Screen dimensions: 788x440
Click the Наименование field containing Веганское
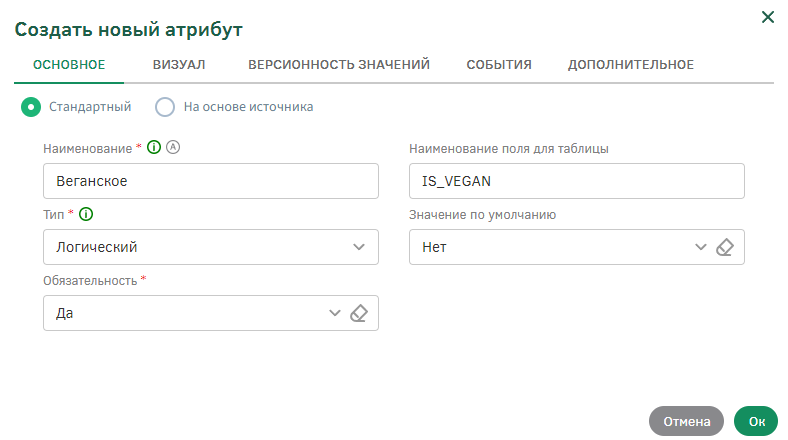[211, 182]
